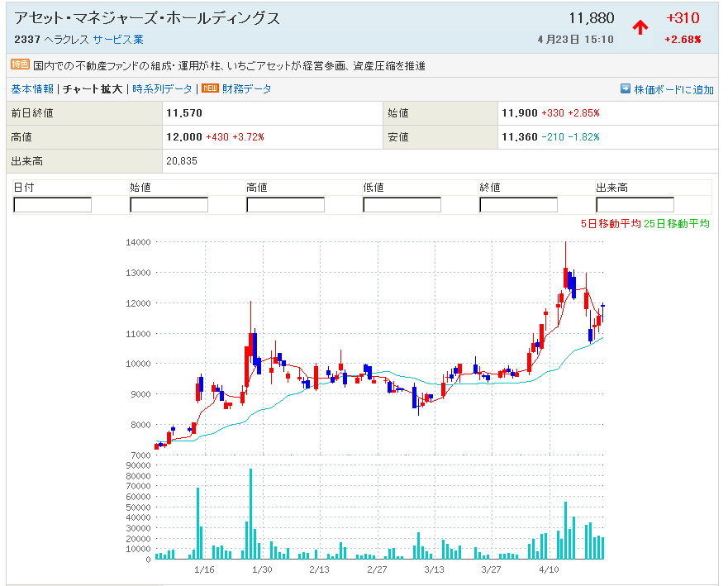Click the 低値 input field
The height and width of the screenshot is (586, 728).
[x=402, y=205]
